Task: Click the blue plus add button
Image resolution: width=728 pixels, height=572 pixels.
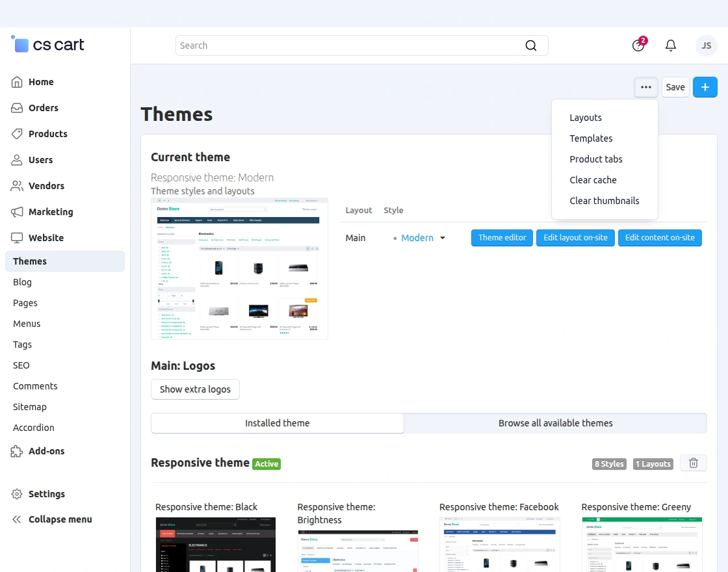Action: click(x=705, y=87)
